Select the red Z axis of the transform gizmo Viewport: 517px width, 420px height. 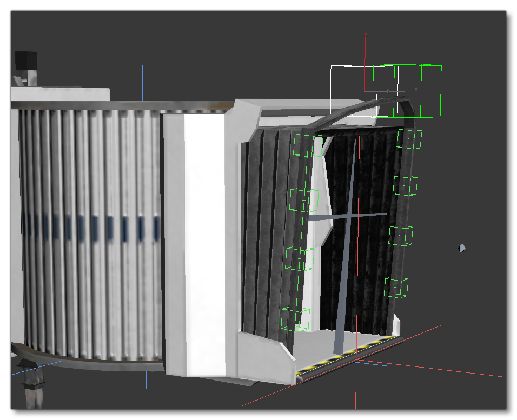point(366,59)
